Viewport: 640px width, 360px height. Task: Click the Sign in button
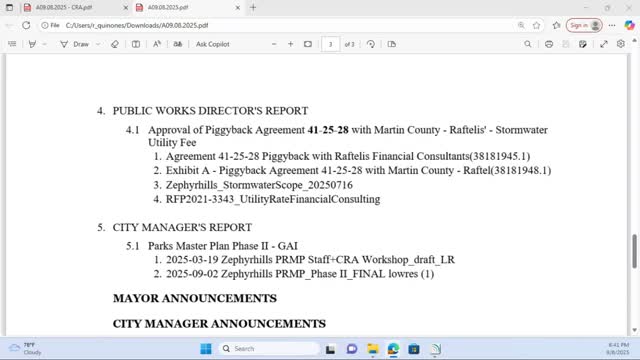(584, 25)
